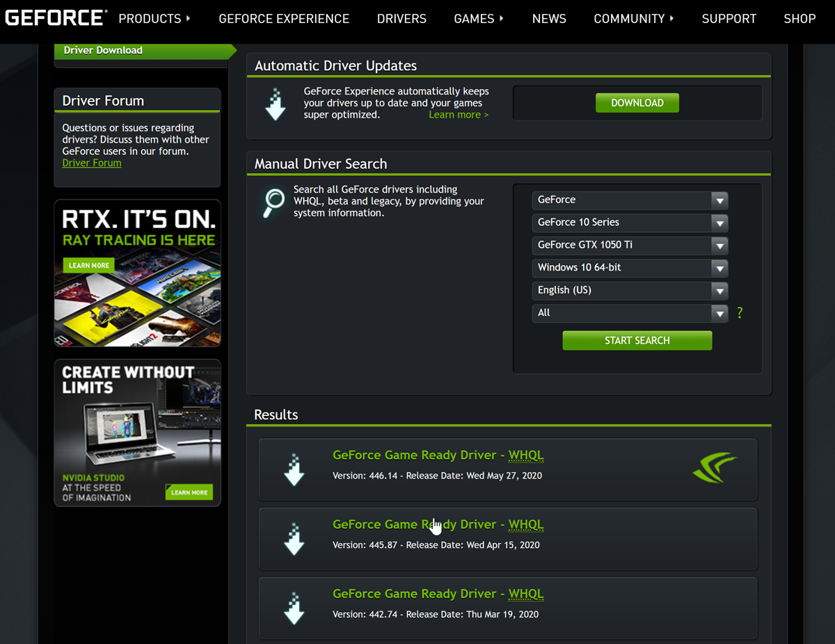
Task: Click LEARN MORE on NVIDIA Studio banner
Action: point(189,492)
